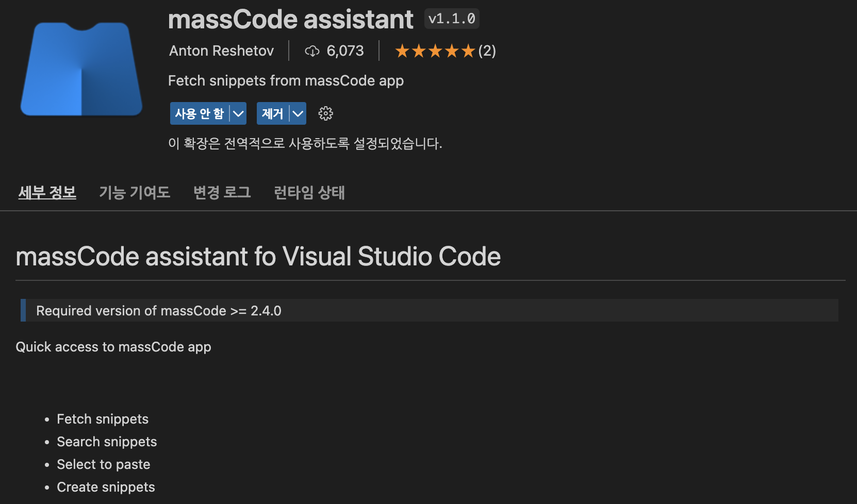Switch to the 기능 기여도 tab
The image size is (857, 504).
135,192
